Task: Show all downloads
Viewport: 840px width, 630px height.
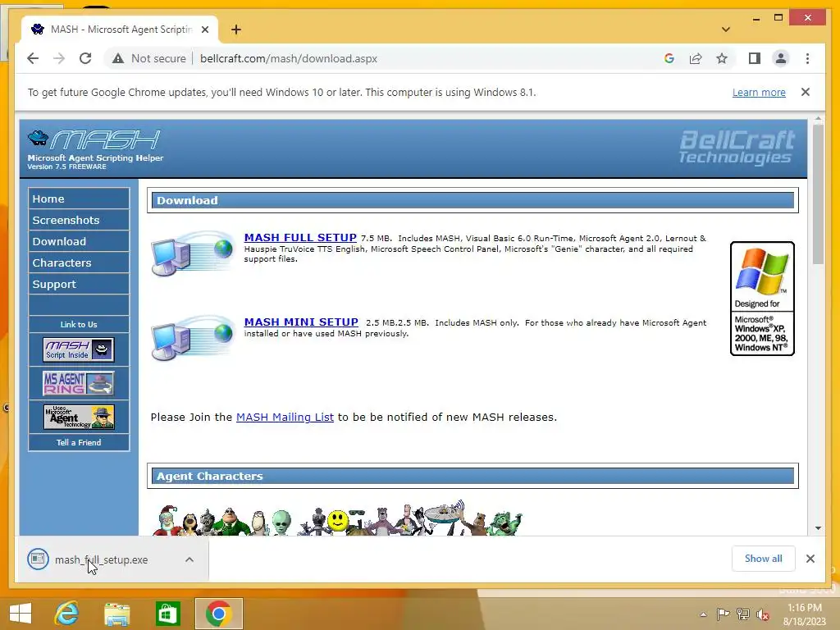Action: click(764, 559)
